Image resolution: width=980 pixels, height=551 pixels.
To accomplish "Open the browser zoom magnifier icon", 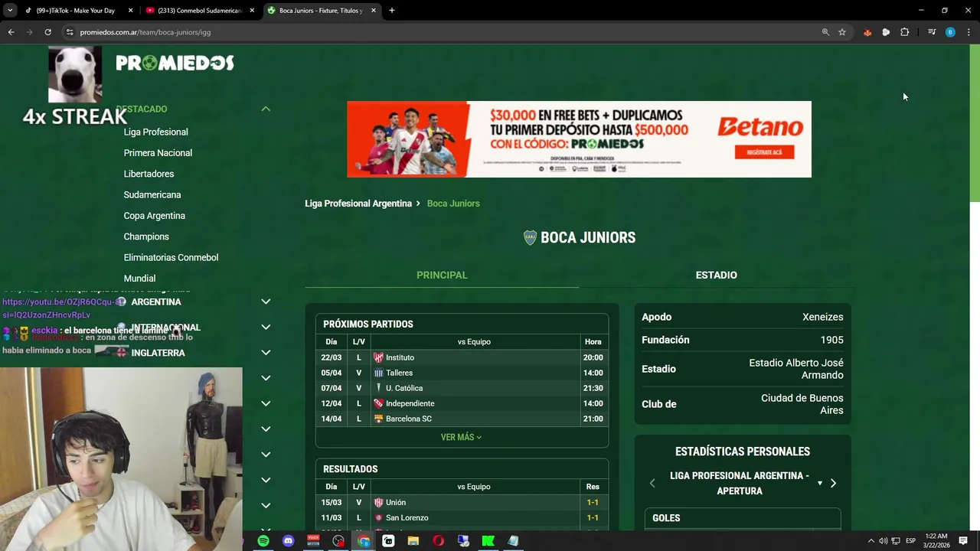I will point(825,32).
